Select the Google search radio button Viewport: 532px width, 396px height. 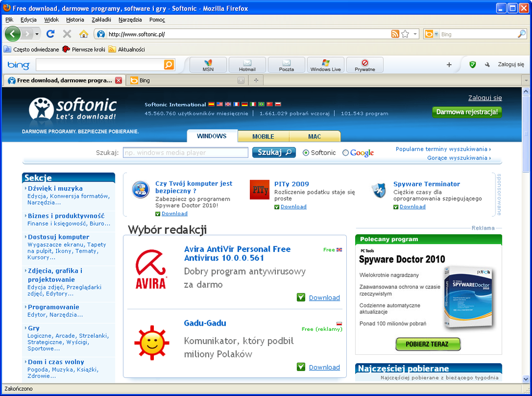coord(345,153)
